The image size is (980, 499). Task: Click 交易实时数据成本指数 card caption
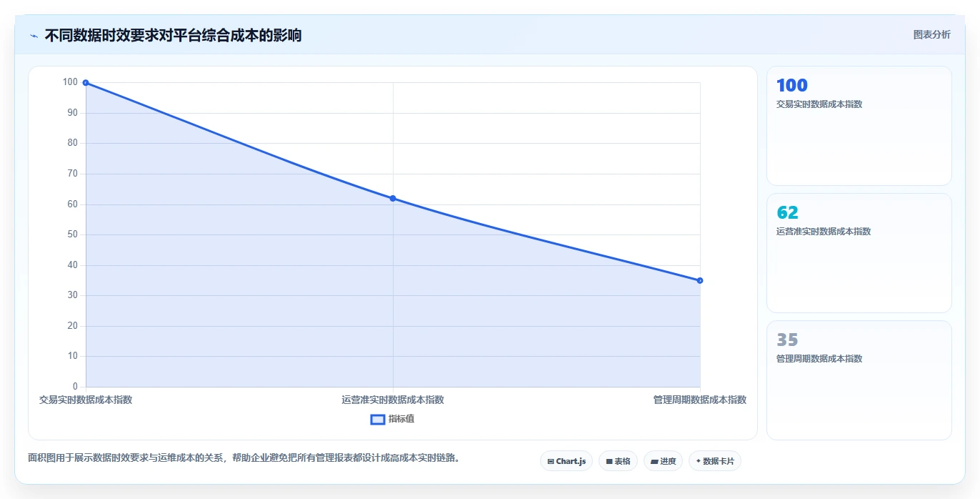[819, 104]
